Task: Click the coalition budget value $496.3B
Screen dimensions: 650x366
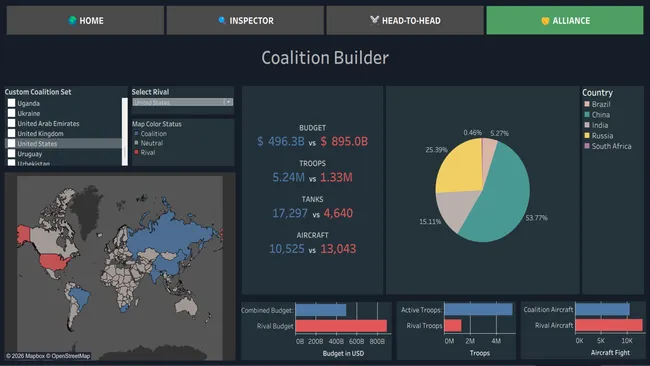Action: pos(281,142)
